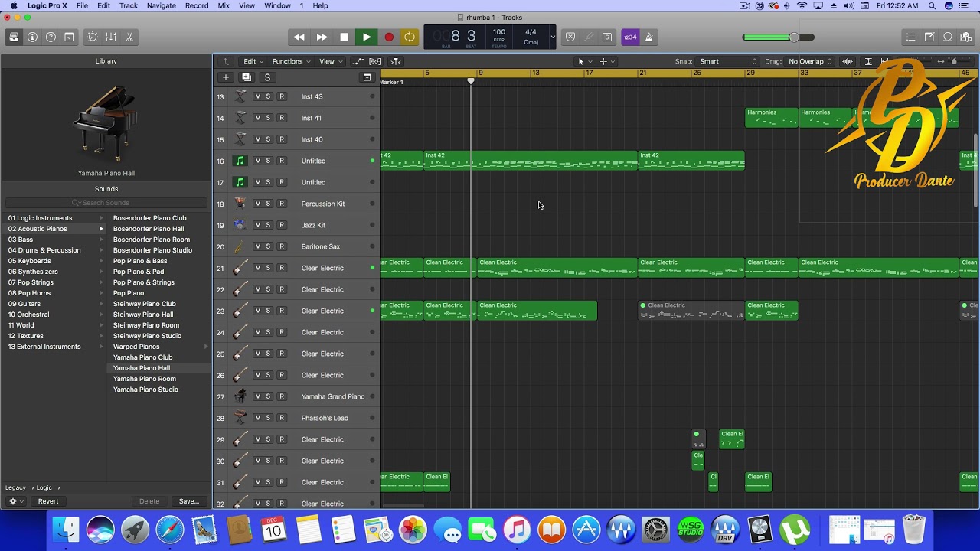
Task: Solo the Pharaoh's Lead track
Action: [x=268, y=418]
